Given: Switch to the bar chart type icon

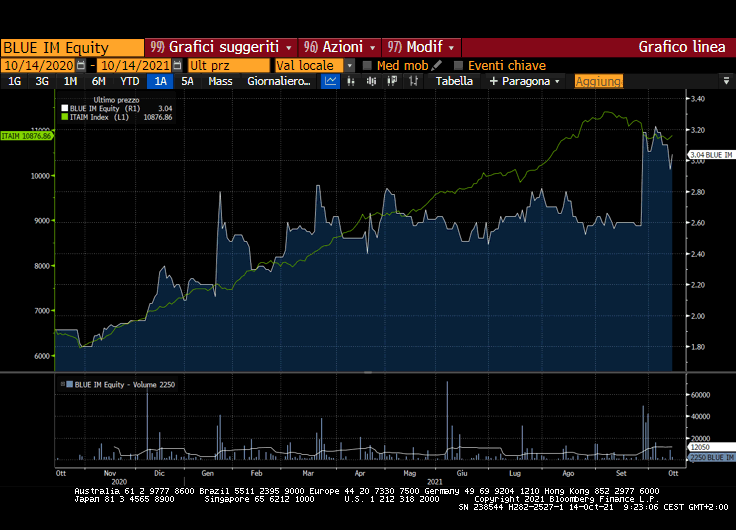Looking at the screenshot, I should point(349,81).
